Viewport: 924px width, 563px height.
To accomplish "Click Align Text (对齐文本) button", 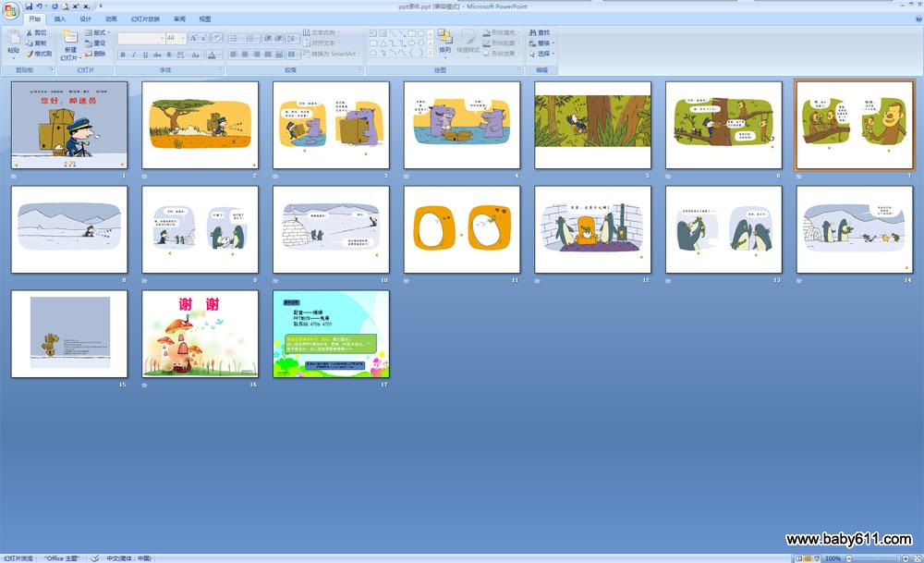I will 320,43.
